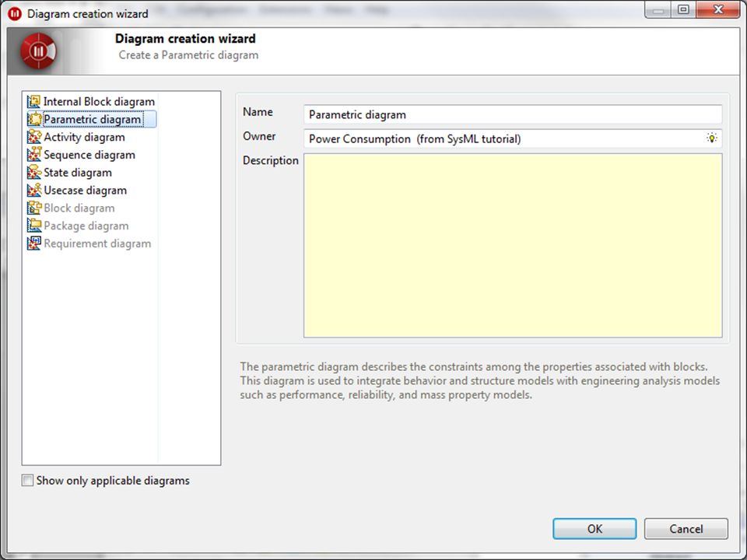Click the Description label

click(271, 160)
